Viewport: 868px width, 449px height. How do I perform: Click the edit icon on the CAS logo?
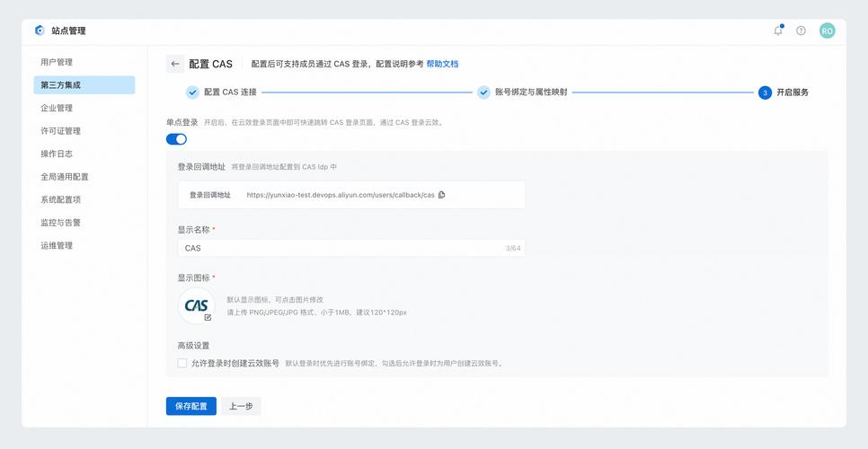pyautogui.click(x=208, y=317)
